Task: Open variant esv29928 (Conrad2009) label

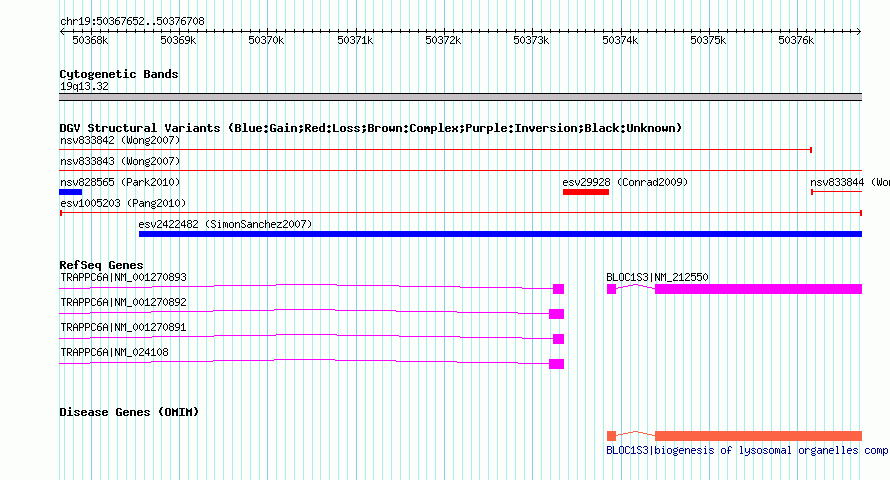Action: tap(625, 182)
